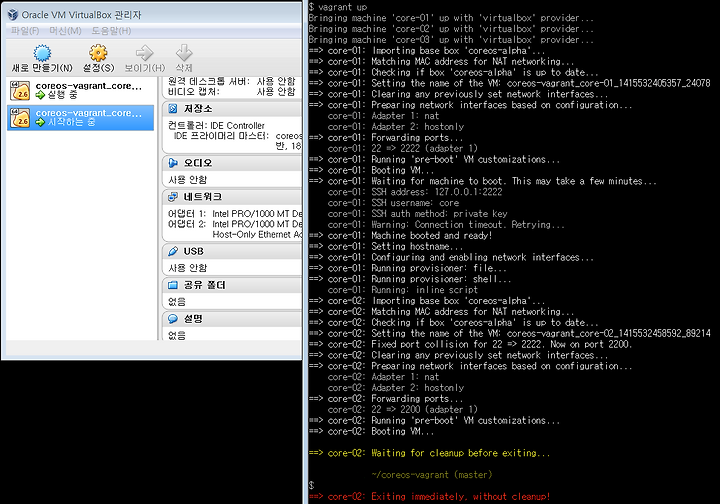
Task: Open the File (파일) menu
Action: tap(25, 31)
